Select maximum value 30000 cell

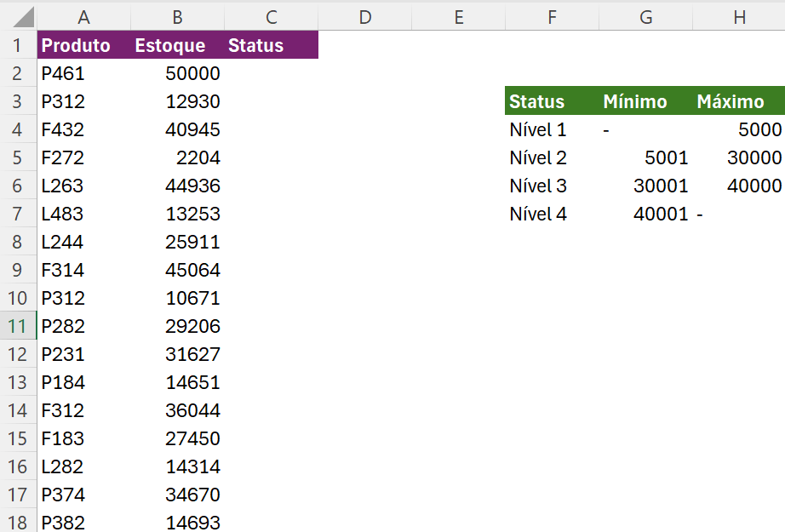[x=739, y=157]
